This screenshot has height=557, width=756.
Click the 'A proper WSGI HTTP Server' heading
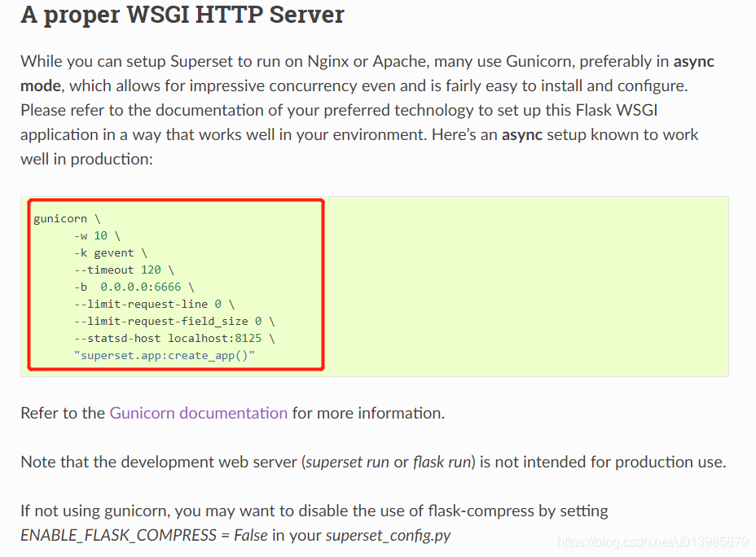point(182,15)
